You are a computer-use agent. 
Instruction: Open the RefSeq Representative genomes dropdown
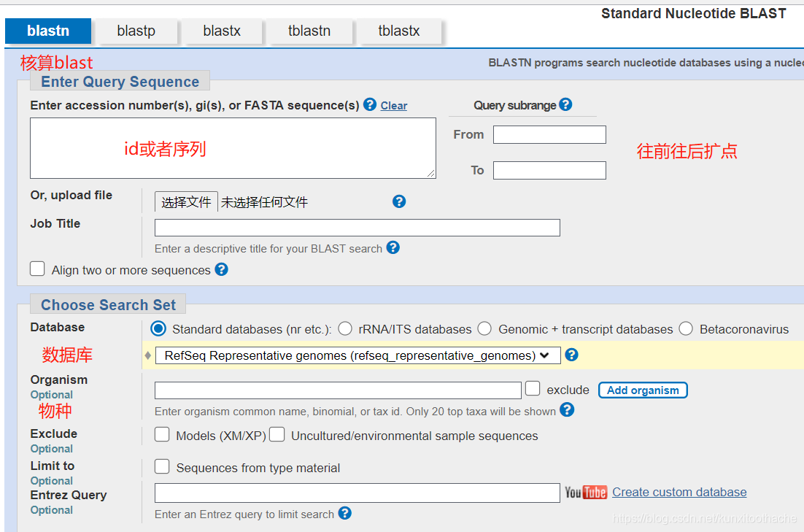tap(357, 355)
